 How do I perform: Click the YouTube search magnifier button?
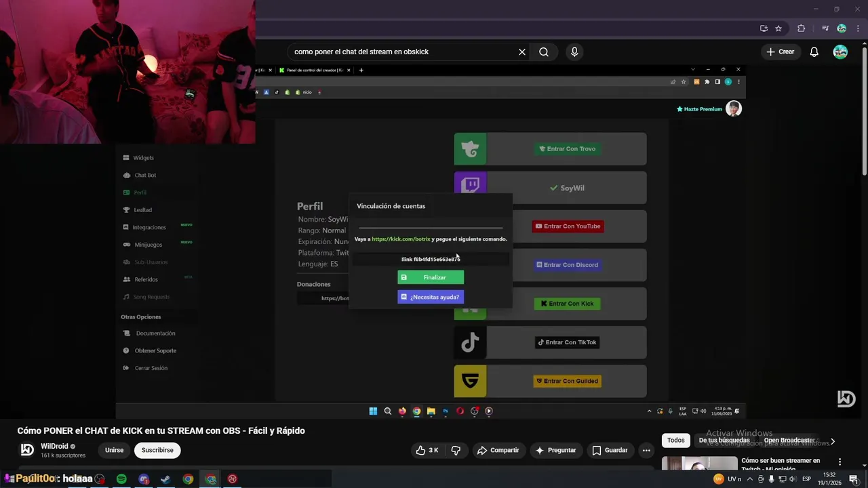tap(544, 52)
